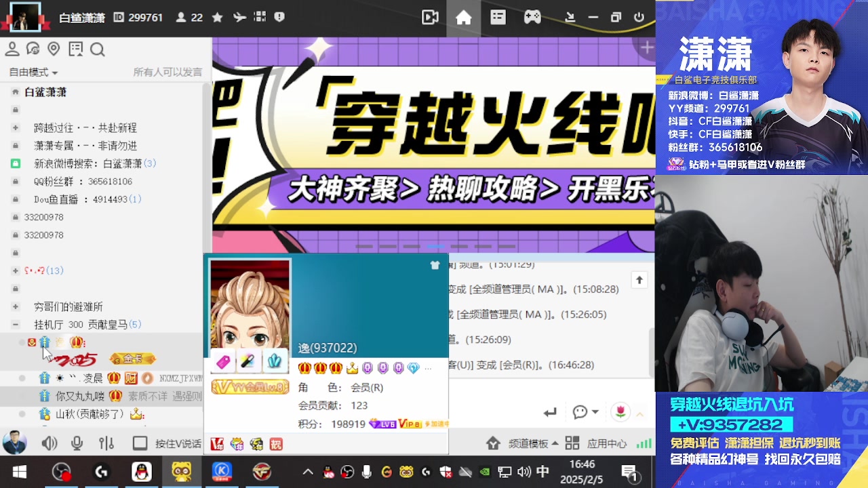Screen dimensions: 868x488
Task: Open the Windows Start menu
Action: click(19, 472)
